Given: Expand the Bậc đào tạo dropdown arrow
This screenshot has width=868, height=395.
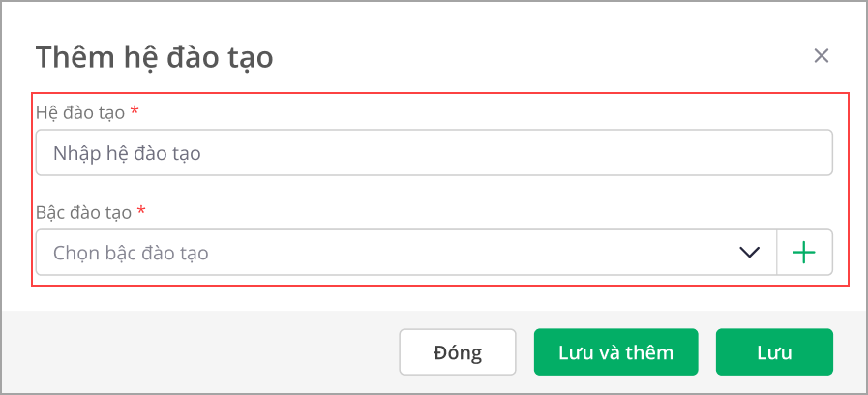Looking at the screenshot, I should coord(749,253).
